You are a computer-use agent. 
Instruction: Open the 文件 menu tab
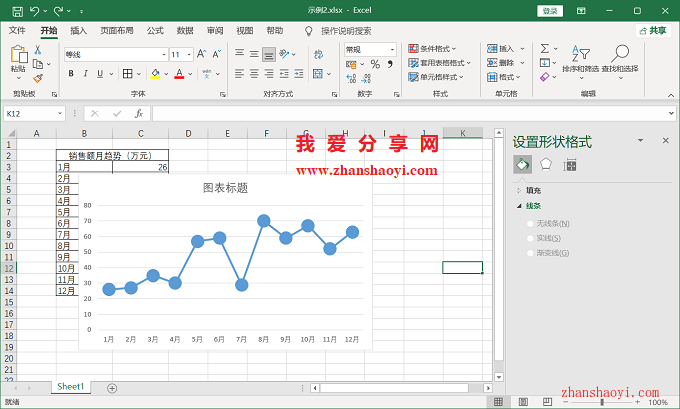[x=17, y=30]
